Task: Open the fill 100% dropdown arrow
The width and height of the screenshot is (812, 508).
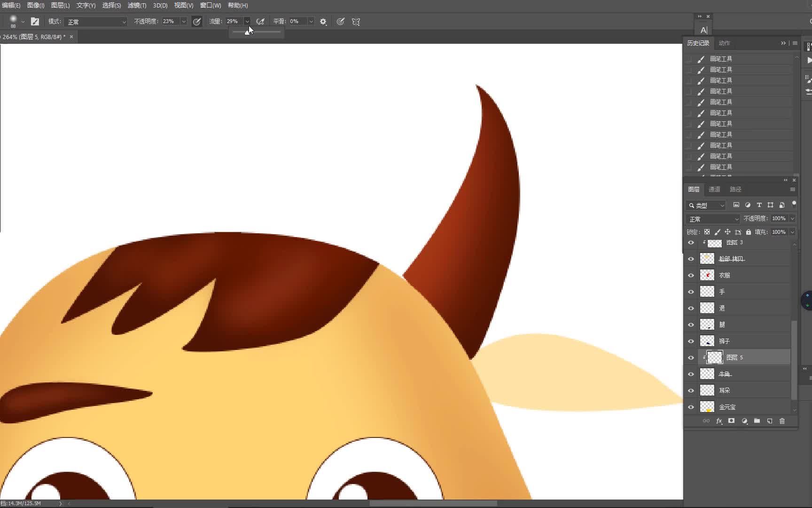Action: pos(792,232)
